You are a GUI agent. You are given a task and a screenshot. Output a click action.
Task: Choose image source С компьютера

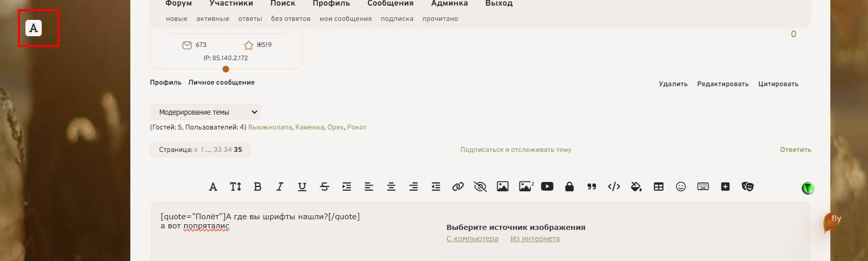[x=472, y=239]
